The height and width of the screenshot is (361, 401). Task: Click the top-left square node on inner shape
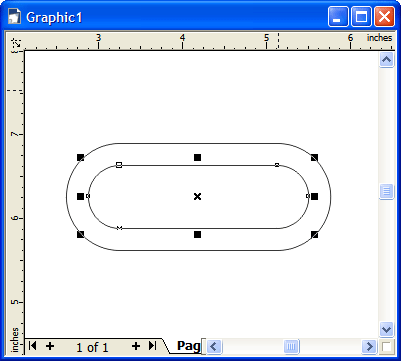119,165
